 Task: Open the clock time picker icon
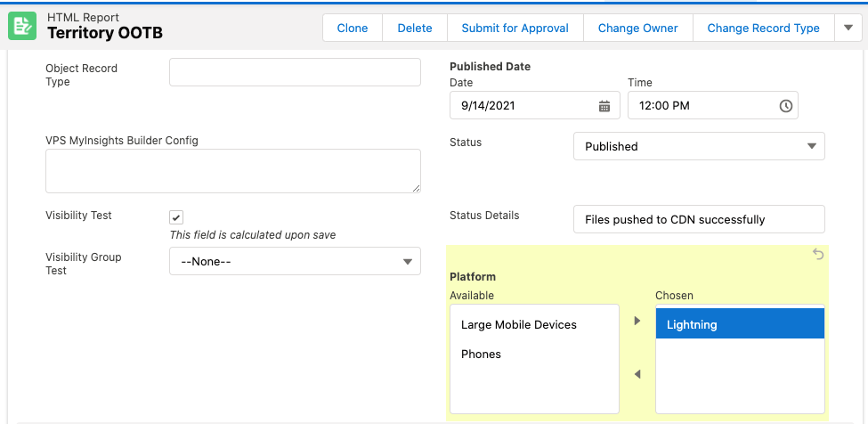(x=785, y=106)
